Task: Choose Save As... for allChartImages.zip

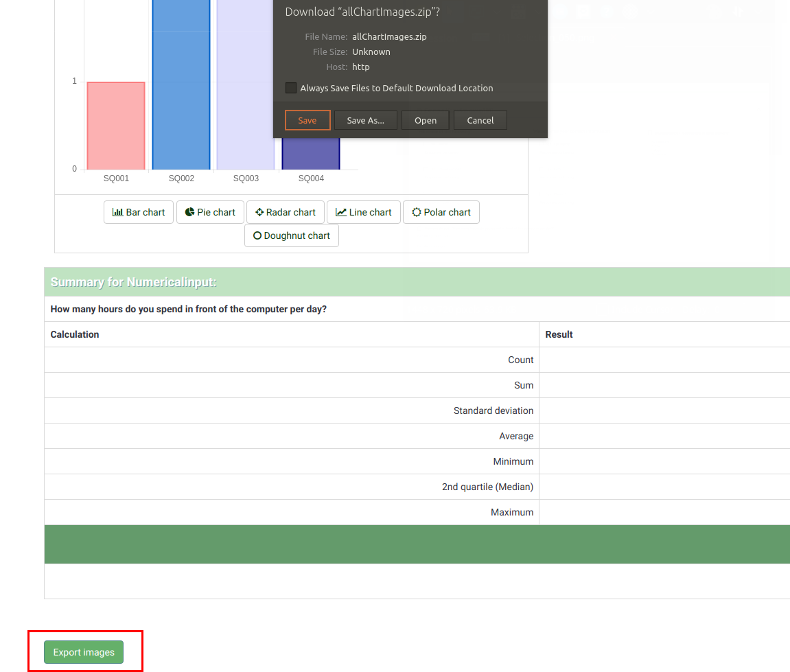Action: 366,120
